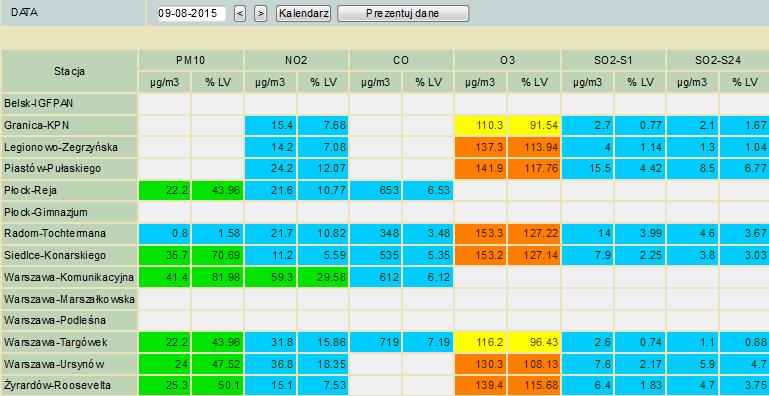Click the SO2-S24 value 5.9 for Ursynów
769x396 pixels.
[692, 364]
